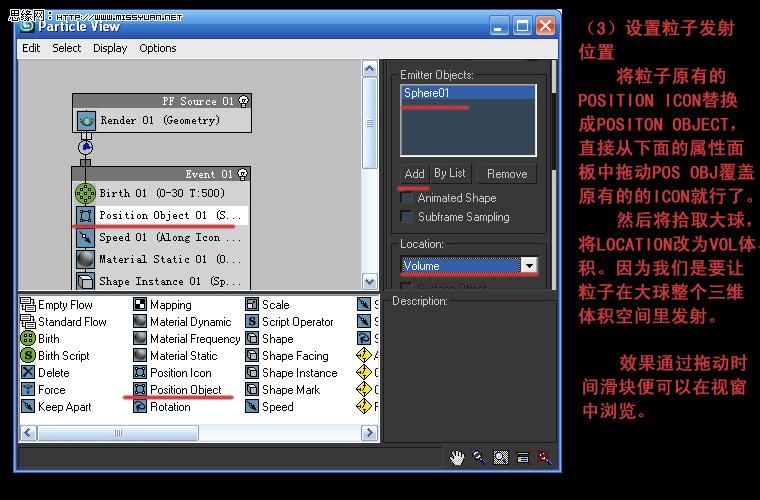
Task: Click the Shape Instance depot icon
Action: (252, 373)
